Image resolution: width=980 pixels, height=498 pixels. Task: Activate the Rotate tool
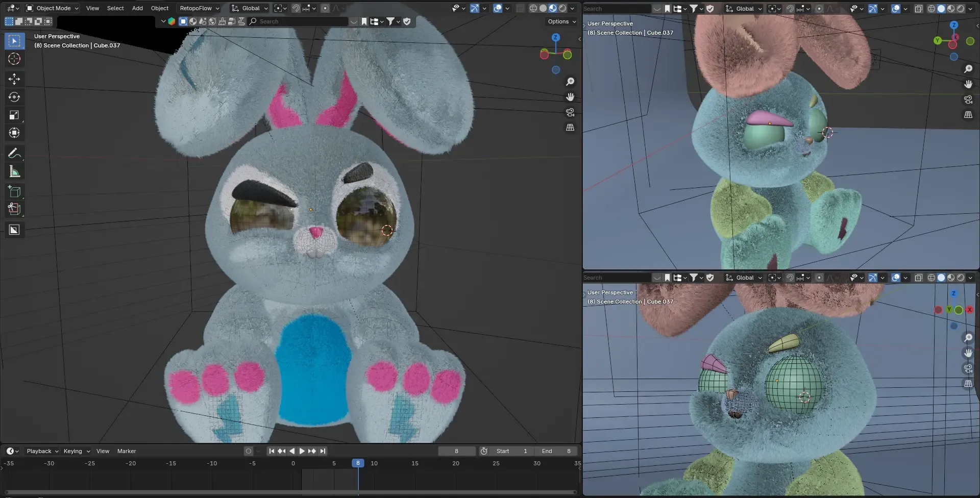point(14,97)
